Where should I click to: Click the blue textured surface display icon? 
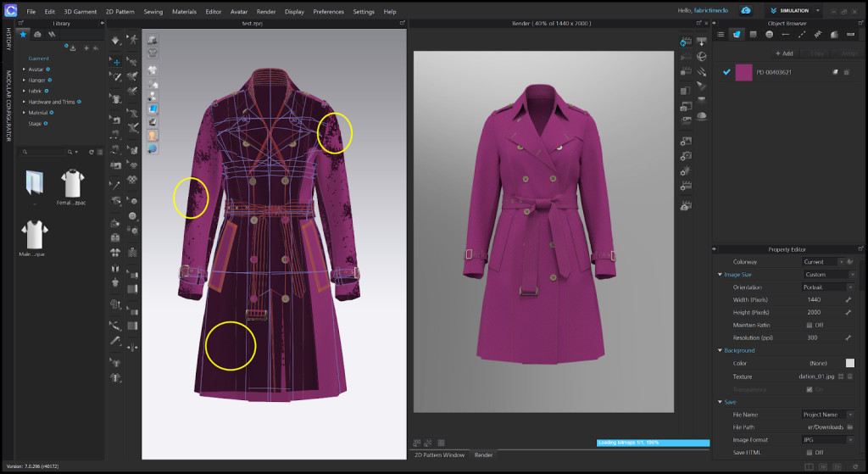coord(153,109)
